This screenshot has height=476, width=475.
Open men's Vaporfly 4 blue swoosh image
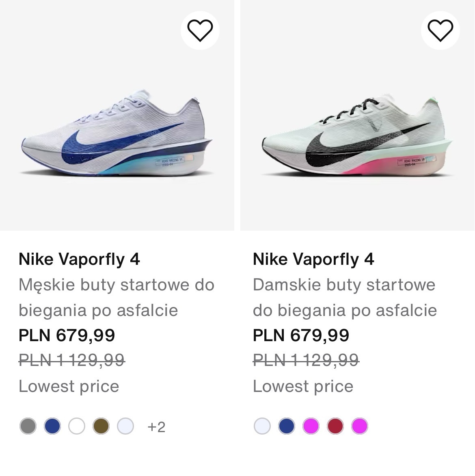[x=117, y=138]
